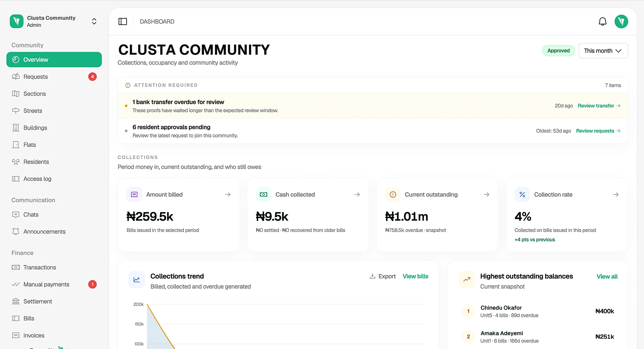Click the Clusta Community logo icon

(17, 21)
